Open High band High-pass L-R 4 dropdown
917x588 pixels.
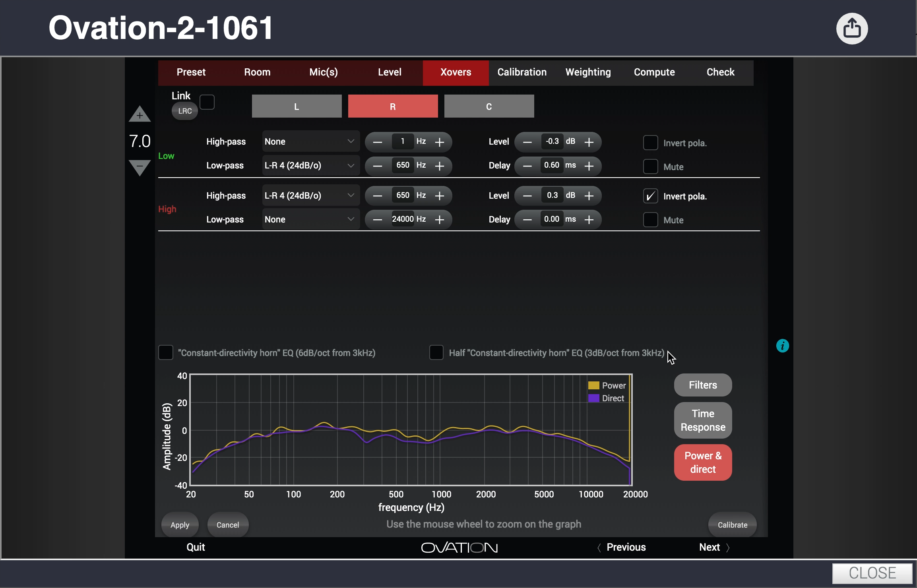coord(311,195)
